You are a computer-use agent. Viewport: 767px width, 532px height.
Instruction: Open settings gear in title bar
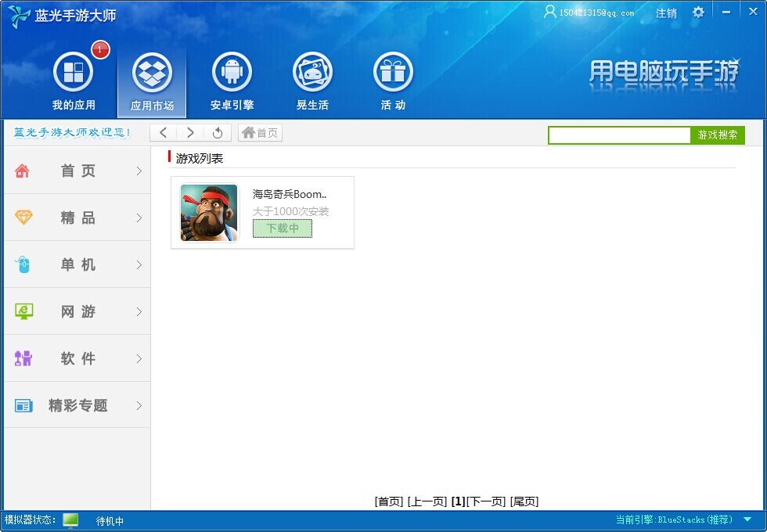698,13
